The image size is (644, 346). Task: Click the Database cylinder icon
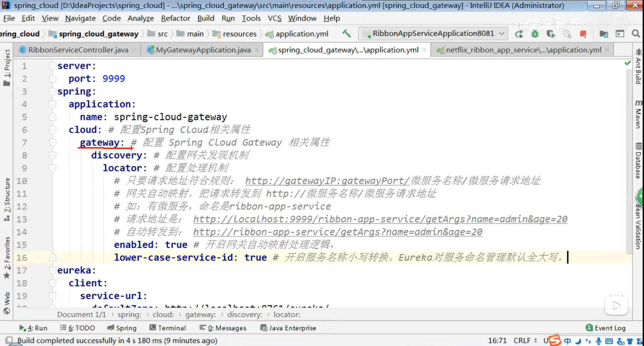(639, 146)
